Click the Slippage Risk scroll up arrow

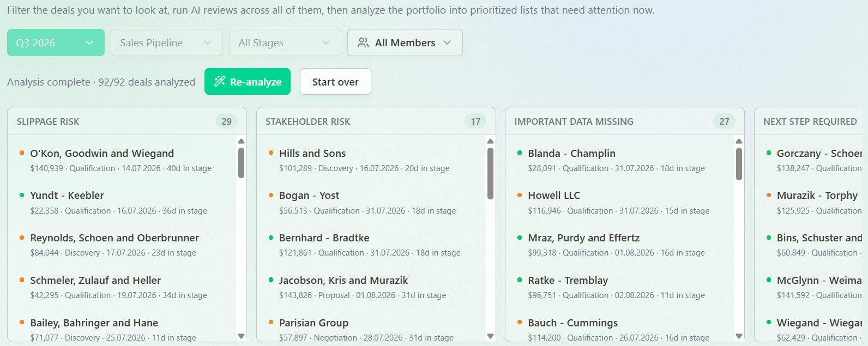tap(242, 141)
